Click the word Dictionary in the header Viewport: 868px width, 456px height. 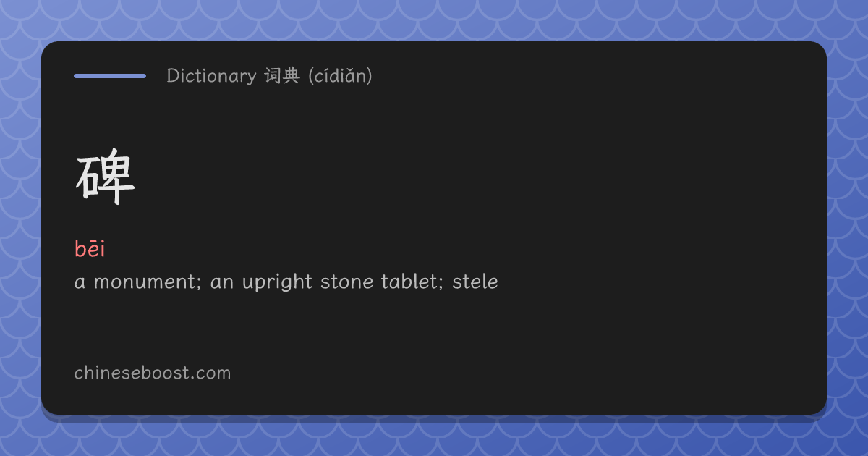(211, 76)
